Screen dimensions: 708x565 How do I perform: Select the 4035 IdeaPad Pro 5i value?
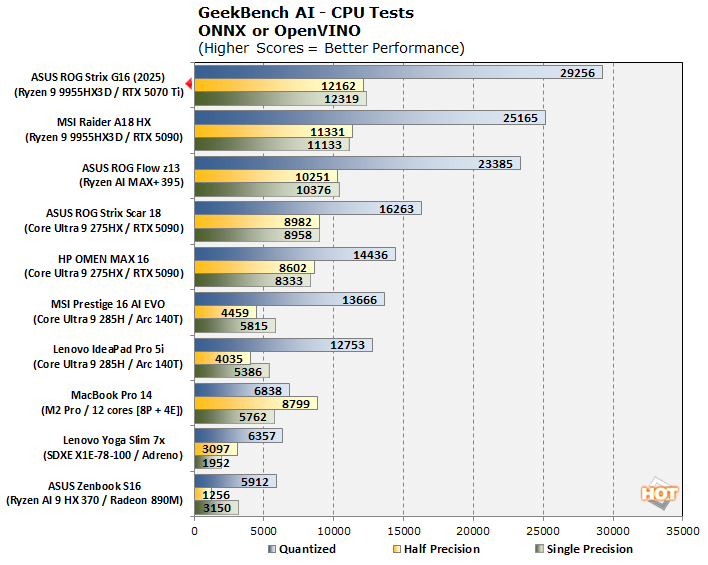tap(229, 359)
